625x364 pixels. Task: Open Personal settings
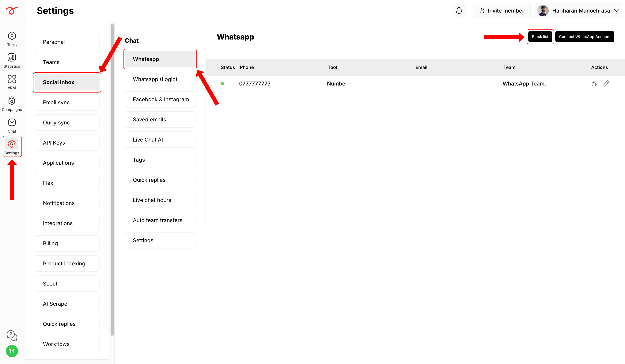click(x=67, y=42)
